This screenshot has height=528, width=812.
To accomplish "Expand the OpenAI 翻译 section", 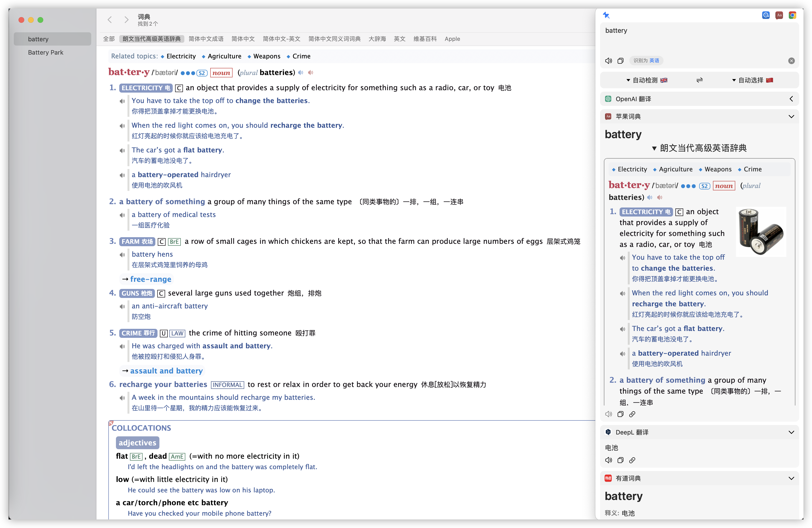I will [x=791, y=99].
